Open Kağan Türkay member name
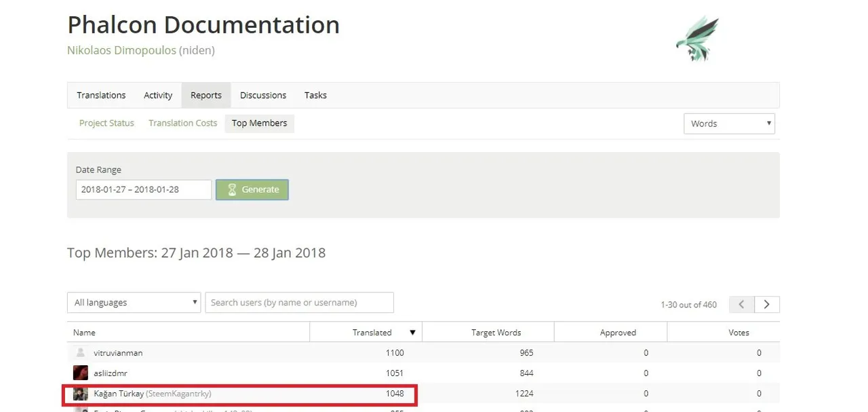868x412 pixels. (x=119, y=394)
